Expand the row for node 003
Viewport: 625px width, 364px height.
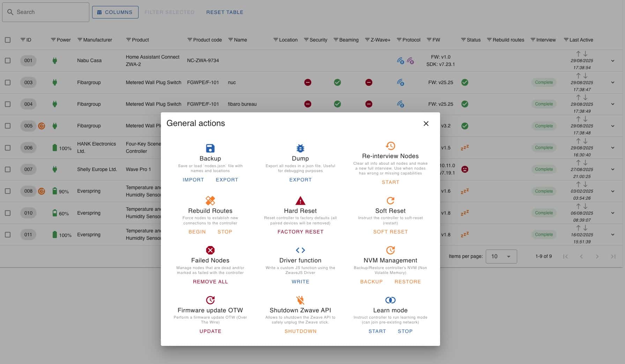pyautogui.click(x=612, y=82)
